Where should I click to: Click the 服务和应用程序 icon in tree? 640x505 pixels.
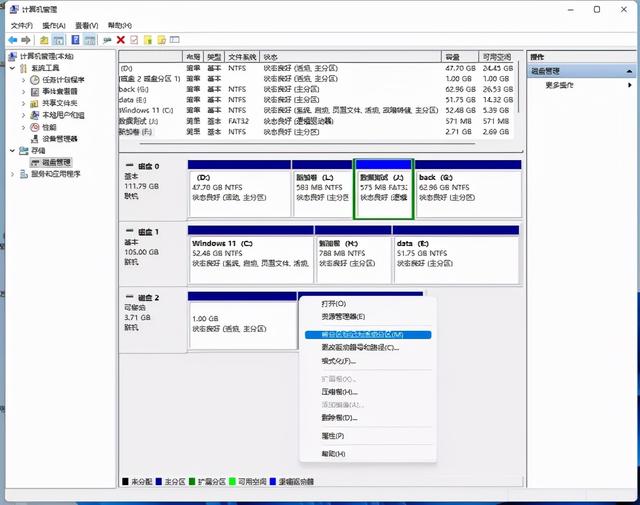point(24,174)
